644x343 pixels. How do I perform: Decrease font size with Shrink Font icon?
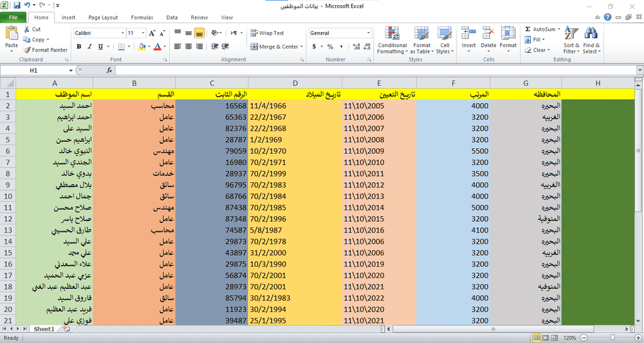[163, 33]
